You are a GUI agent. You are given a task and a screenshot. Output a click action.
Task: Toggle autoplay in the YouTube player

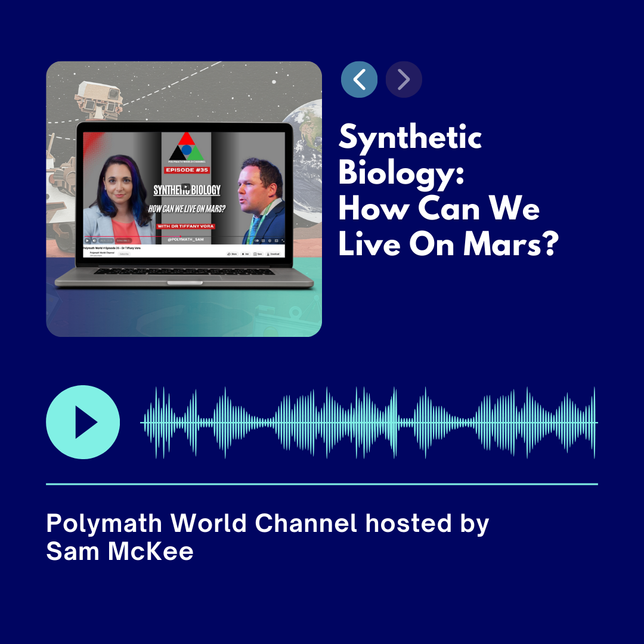click(256, 240)
